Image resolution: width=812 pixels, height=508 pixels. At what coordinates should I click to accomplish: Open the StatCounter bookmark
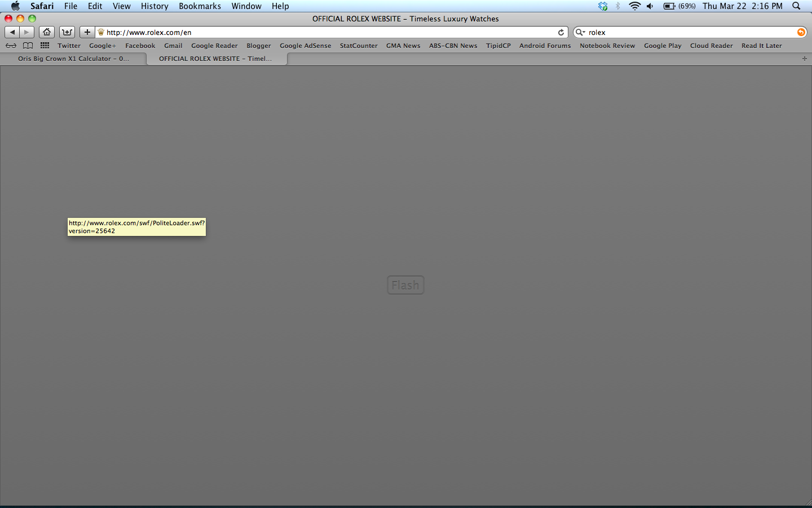359,46
